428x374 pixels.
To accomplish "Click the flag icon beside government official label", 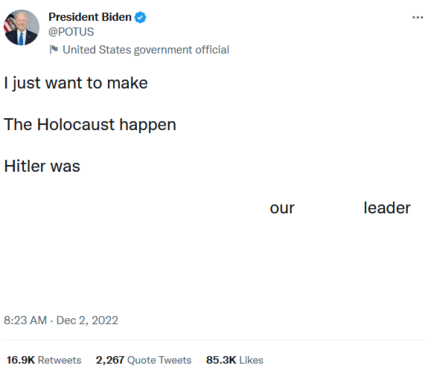I will pyautogui.click(x=53, y=50).
